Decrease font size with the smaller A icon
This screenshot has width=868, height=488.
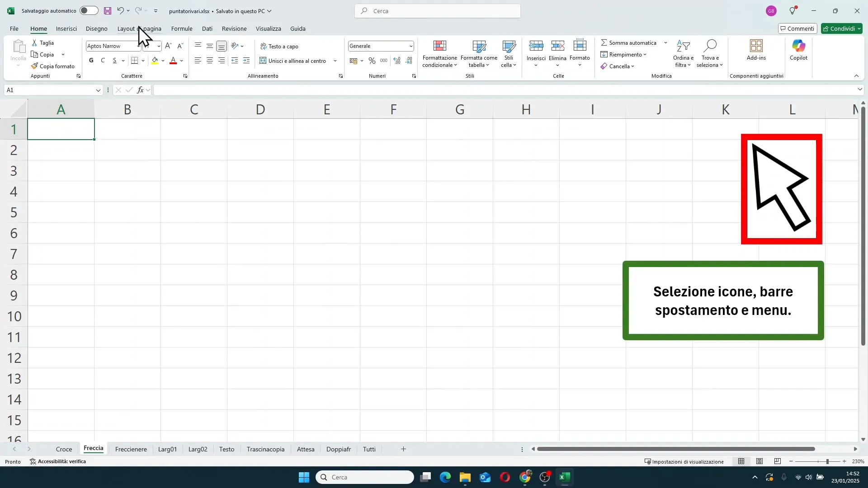pos(180,46)
